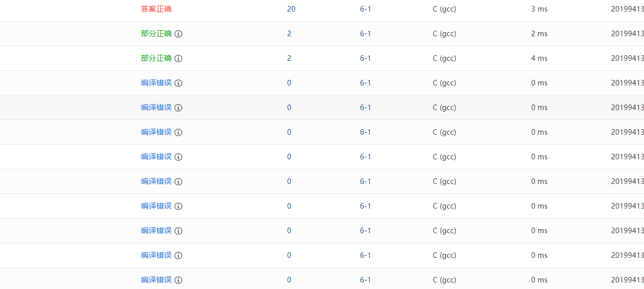Click 部分正确 status text in the 2 ms row
Image resolution: width=644 pixels, height=289 pixels.
pos(156,34)
